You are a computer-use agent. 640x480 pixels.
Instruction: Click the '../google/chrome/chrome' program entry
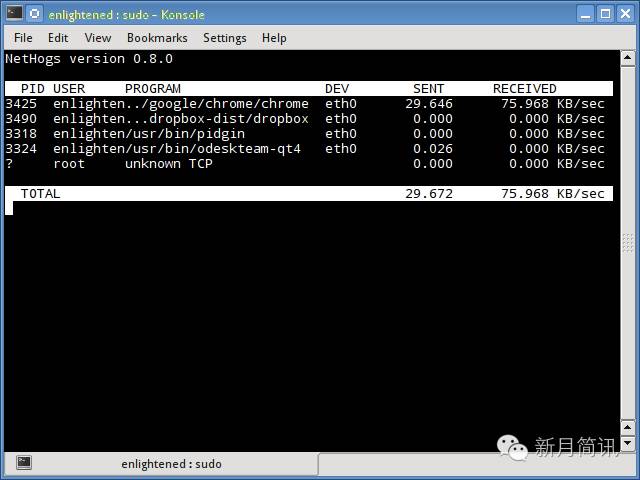point(217,104)
